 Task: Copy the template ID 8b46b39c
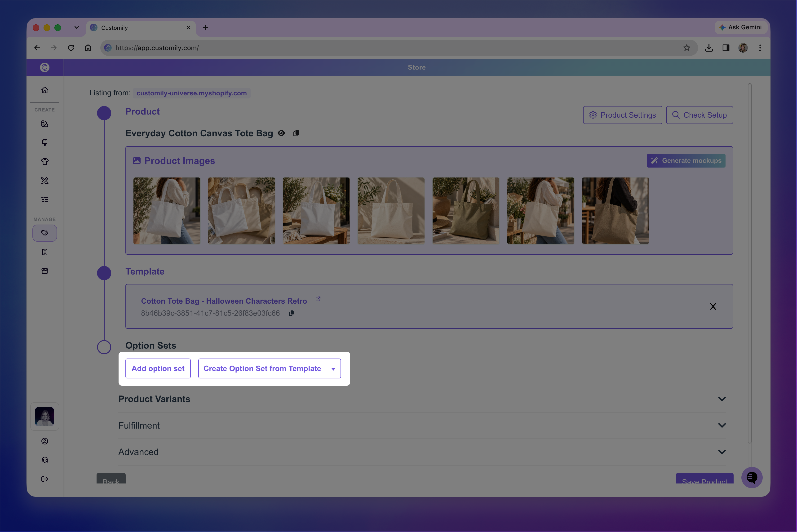click(x=291, y=313)
